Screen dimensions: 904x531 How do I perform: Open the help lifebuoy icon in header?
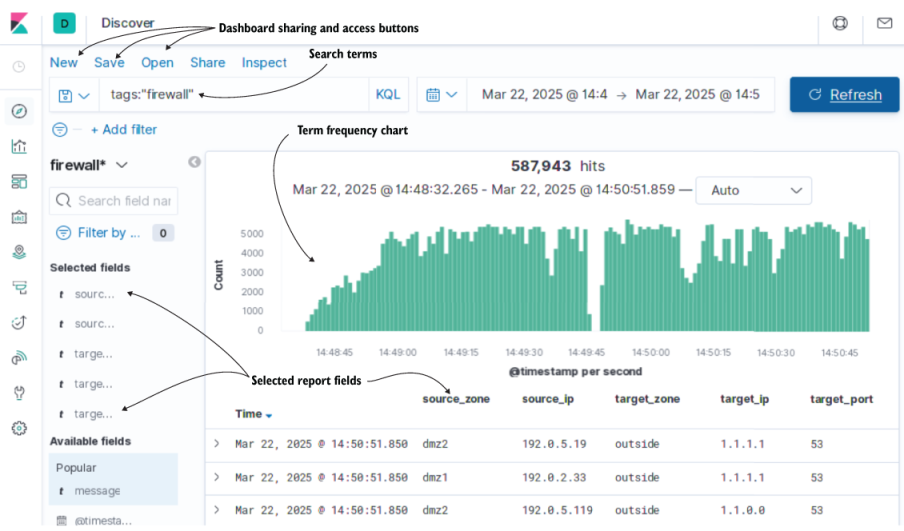click(840, 23)
